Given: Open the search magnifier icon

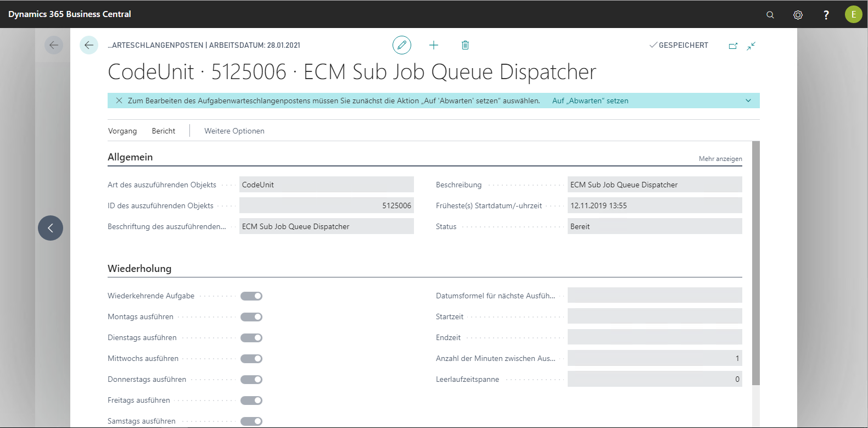Looking at the screenshot, I should (x=770, y=15).
